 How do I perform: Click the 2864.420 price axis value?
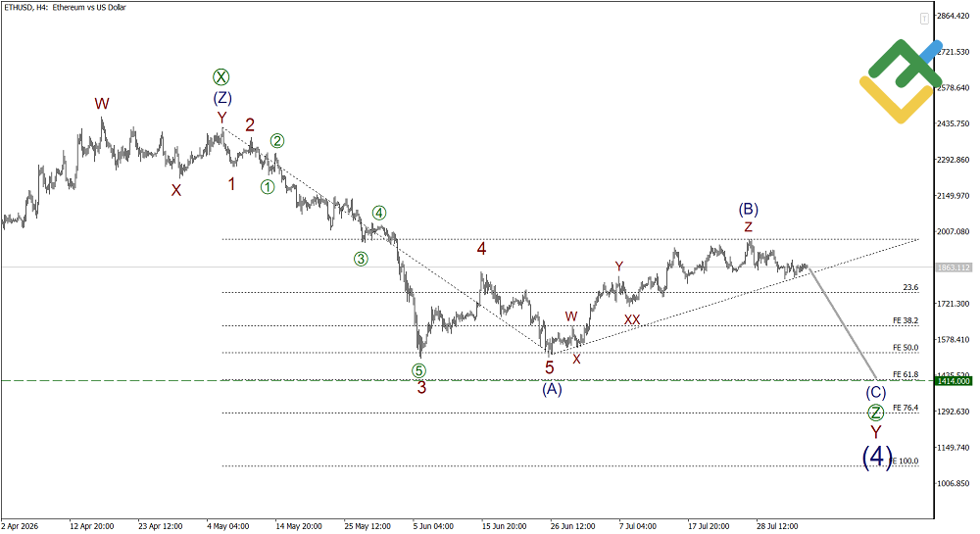(x=954, y=16)
